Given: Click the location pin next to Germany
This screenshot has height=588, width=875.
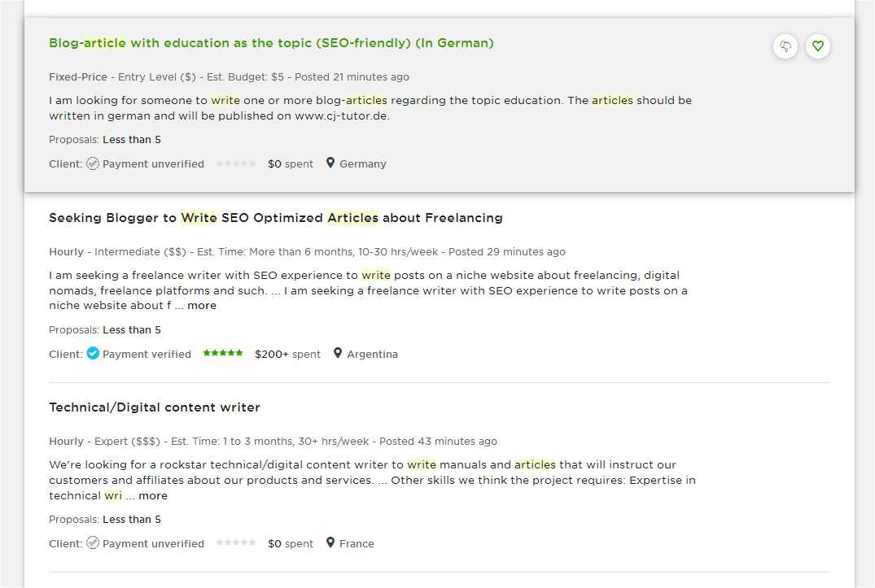Looking at the screenshot, I should pyautogui.click(x=330, y=163).
